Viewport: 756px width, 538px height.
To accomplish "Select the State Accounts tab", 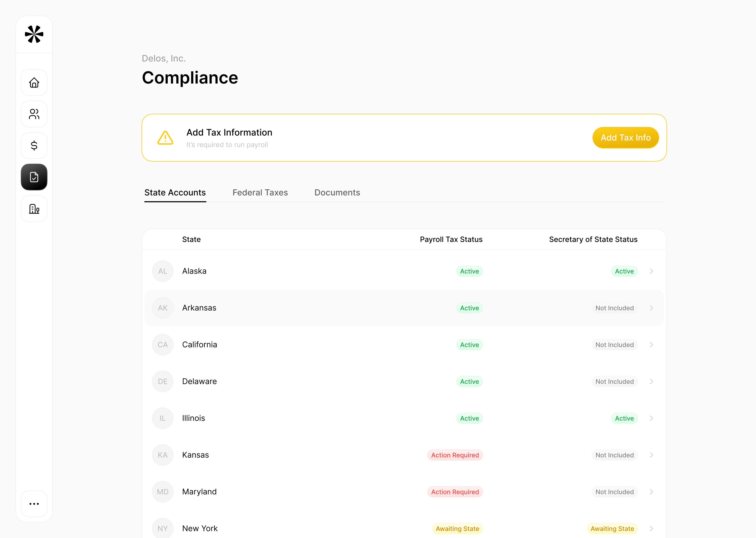I will click(x=175, y=193).
